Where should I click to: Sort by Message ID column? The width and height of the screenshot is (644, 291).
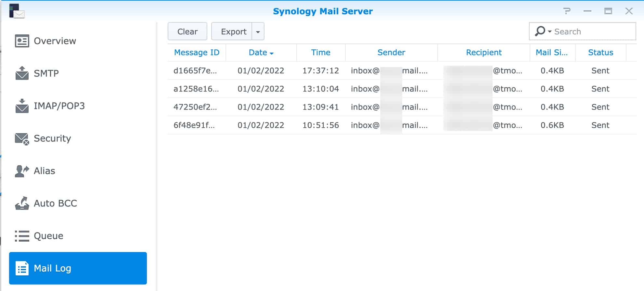197,53
